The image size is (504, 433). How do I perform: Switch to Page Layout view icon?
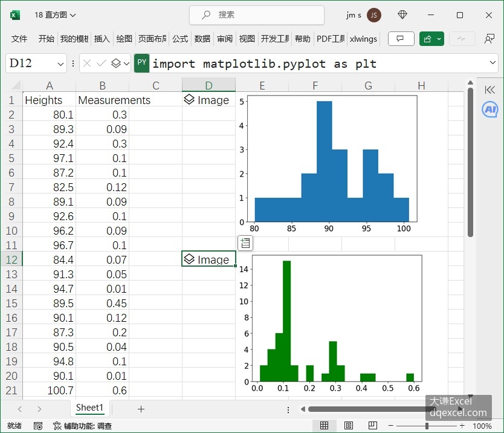(x=349, y=426)
